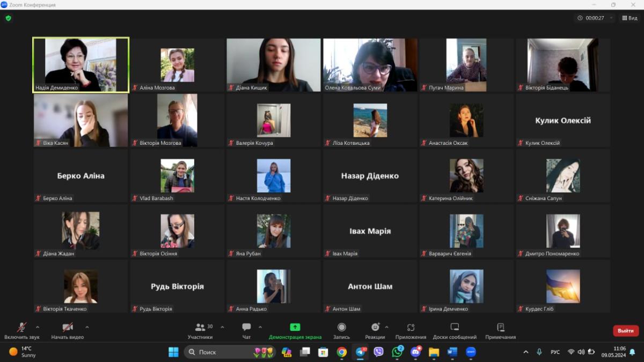Screen dimensions: 644x362
Task: Select Антон Шам's participant tile
Action: [370, 286]
